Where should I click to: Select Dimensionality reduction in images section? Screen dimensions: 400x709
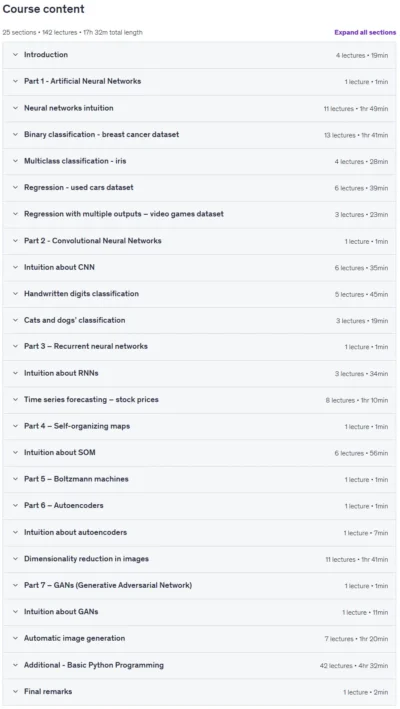pos(199,559)
